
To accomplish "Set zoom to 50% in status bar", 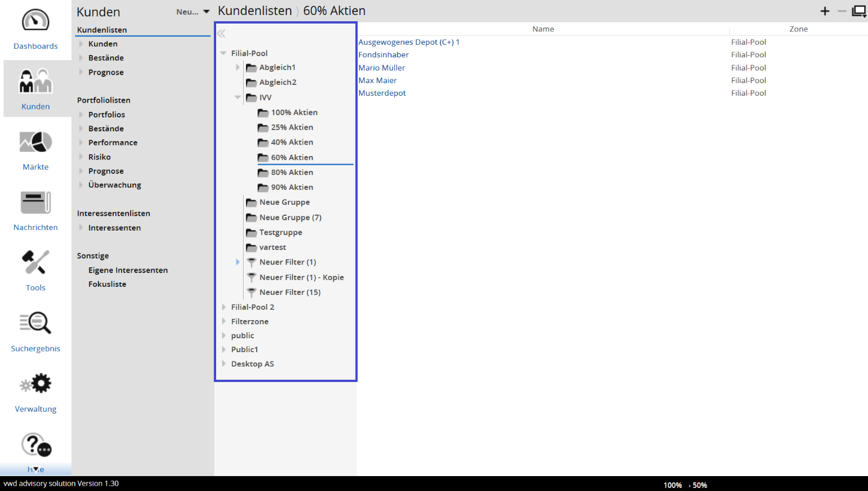I will pyautogui.click(x=699, y=485).
